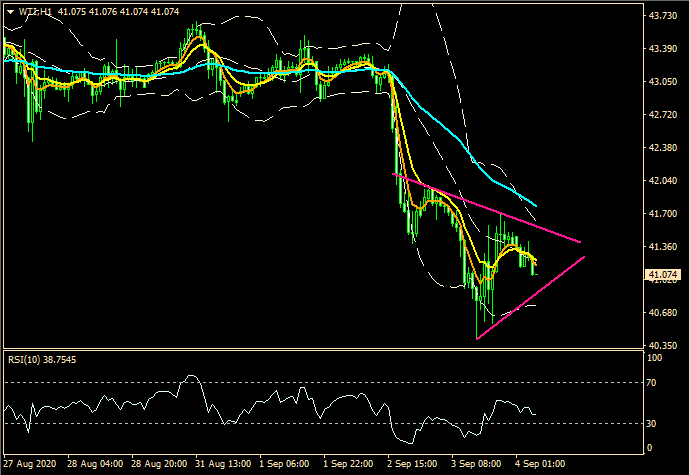Click the white triangle beside WTI,H1
The image size is (690, 475).
coord(9,11)
